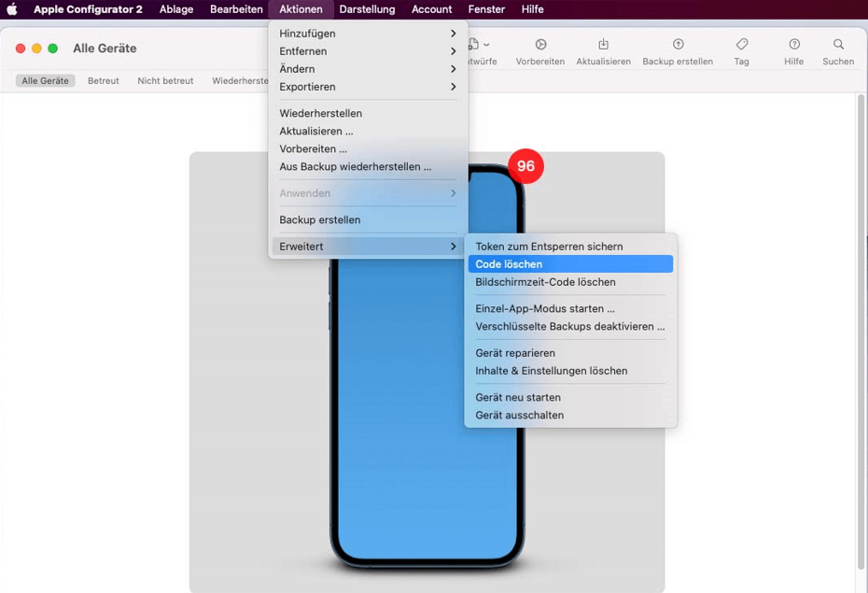This screenshot has height=593, width=868.
Task: Click the Aktualisieren toolbar icon
Action: click(603, 44)
